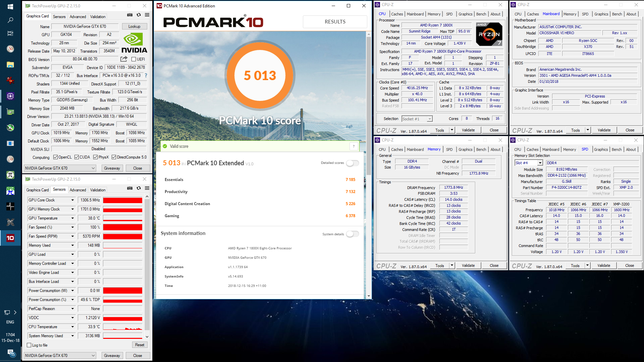Open the SuperPi taskbar icon

(10, 191)
